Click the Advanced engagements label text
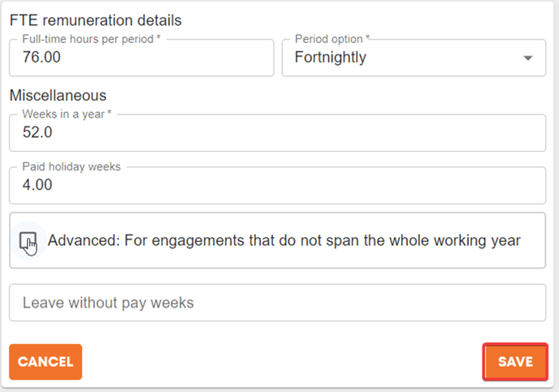 pos(284,241)
